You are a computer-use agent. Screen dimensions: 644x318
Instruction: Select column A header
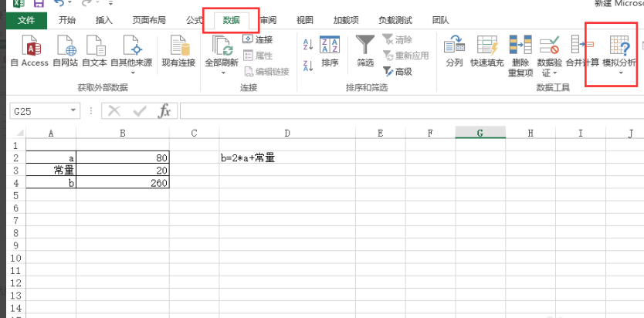tap(51, 133)
